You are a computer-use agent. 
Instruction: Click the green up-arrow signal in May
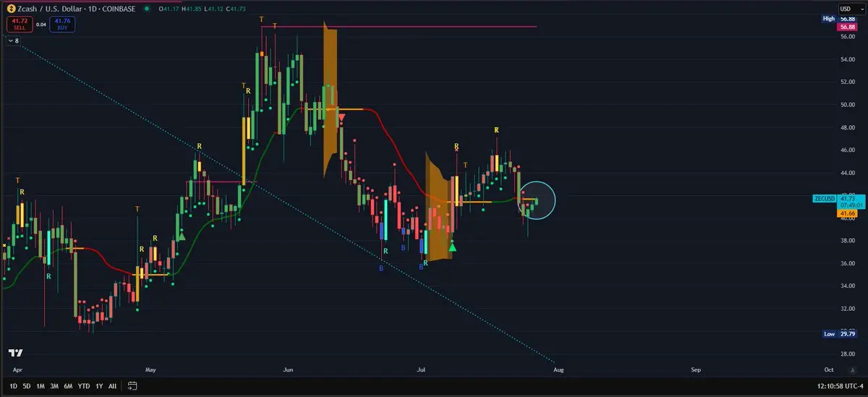(x=181, y=236)
